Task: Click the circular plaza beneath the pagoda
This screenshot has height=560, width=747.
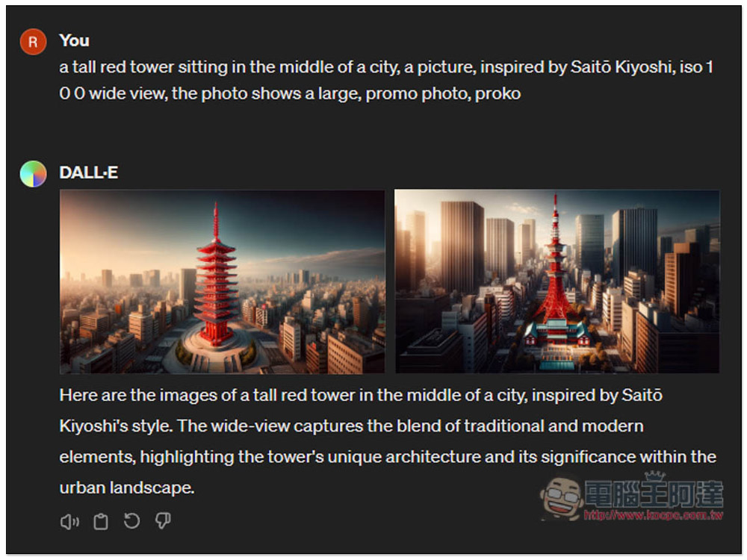Action: [217, 353]
